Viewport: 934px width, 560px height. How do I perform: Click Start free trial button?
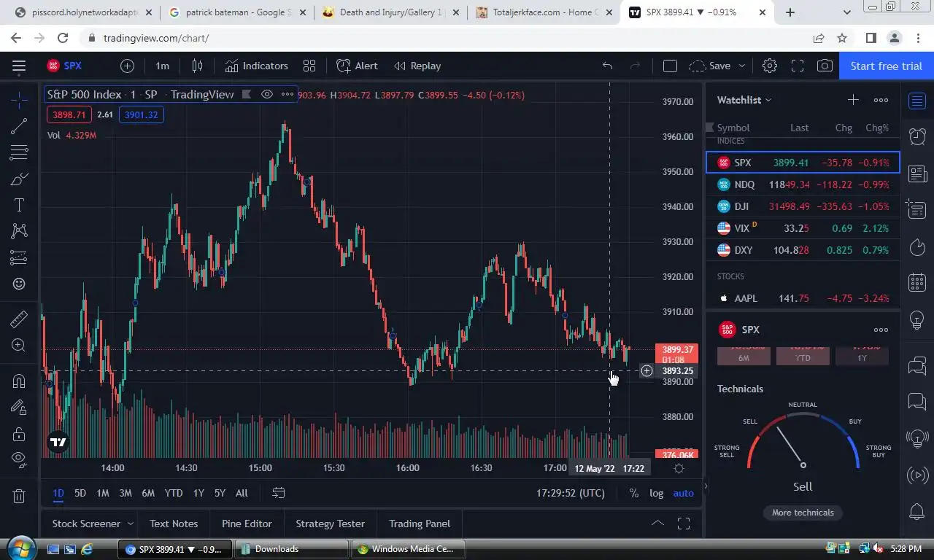pos(886,66)
